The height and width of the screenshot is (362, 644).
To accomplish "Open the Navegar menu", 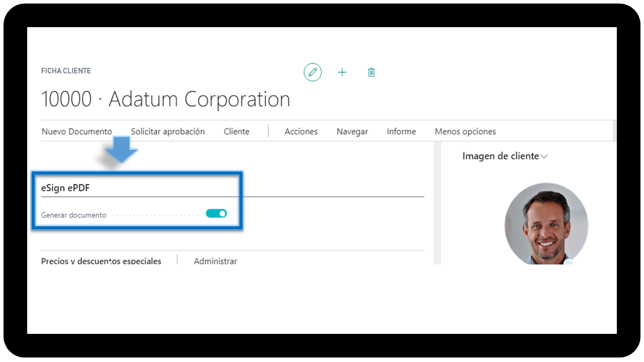I will (x=352, y=132).
